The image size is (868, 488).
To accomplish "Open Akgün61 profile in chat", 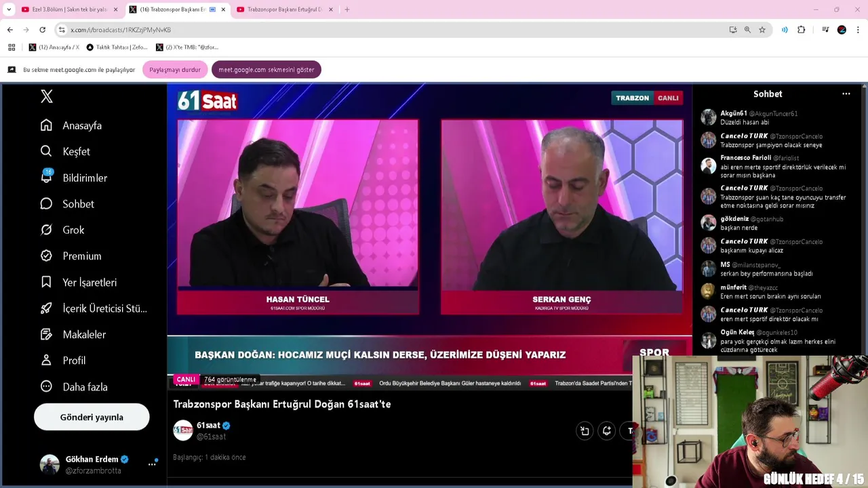I will coord(733,114).
